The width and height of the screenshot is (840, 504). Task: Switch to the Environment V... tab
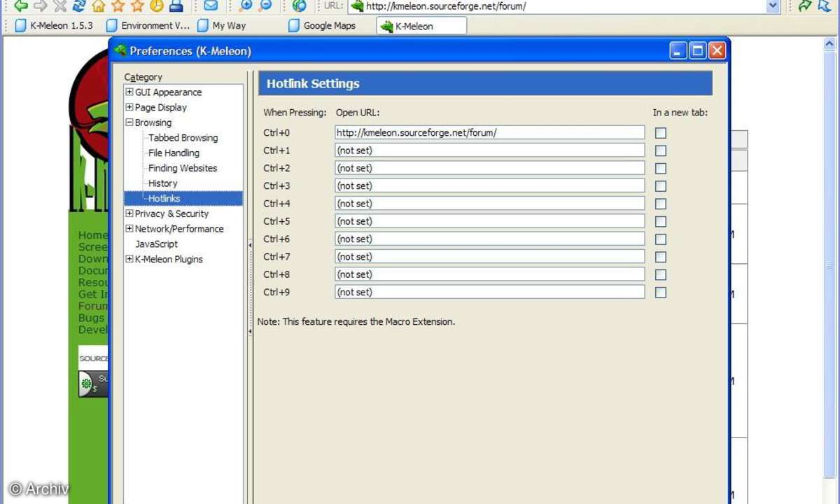click(148, 26)
